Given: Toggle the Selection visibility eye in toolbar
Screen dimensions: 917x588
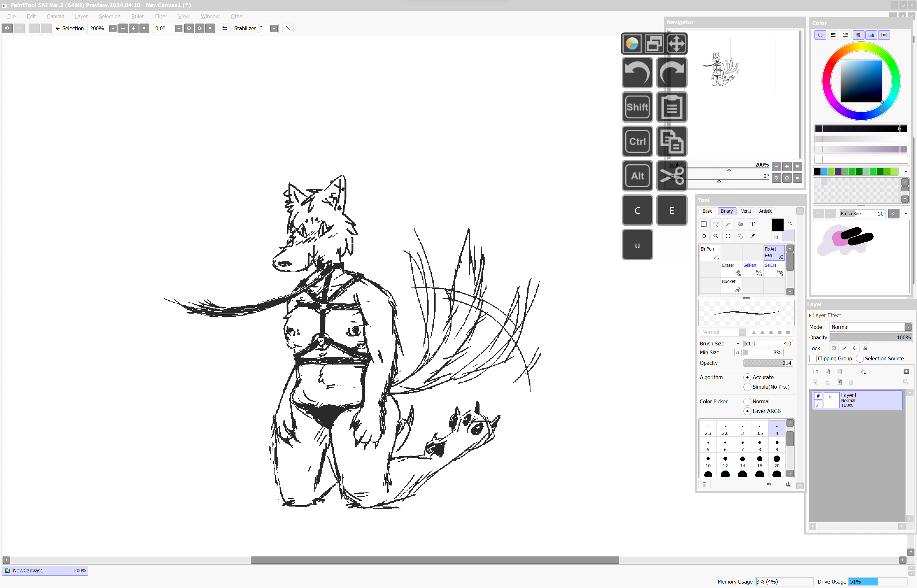Looking at the screenshot, I should point(57,29).
